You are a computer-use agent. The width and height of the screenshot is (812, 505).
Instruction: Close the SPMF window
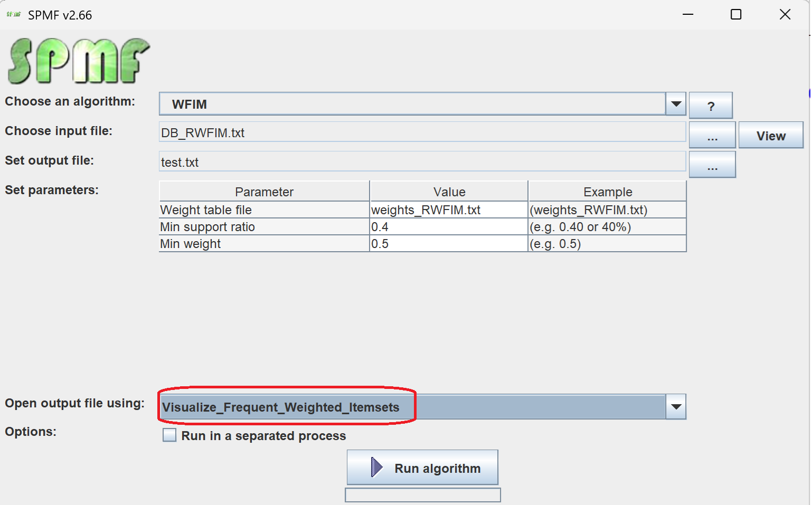785,14
